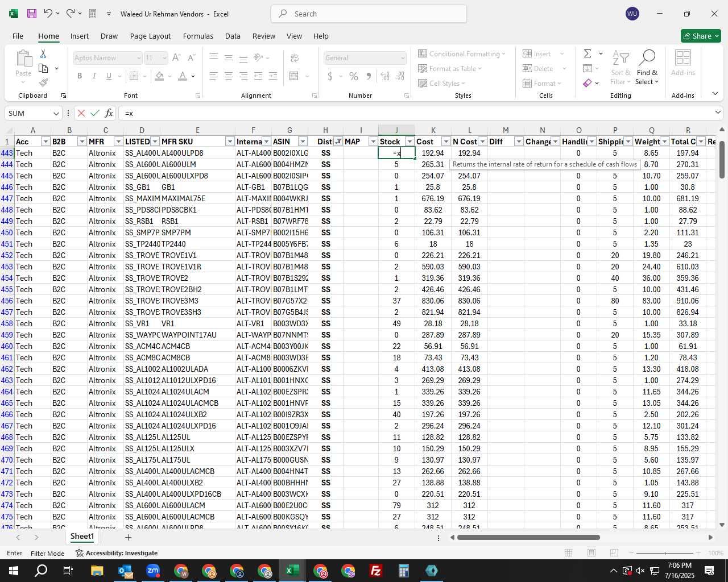The width and height of the screenshot is (728, 582).
Task: Open the font name dropdown
Action: point(138,58)
